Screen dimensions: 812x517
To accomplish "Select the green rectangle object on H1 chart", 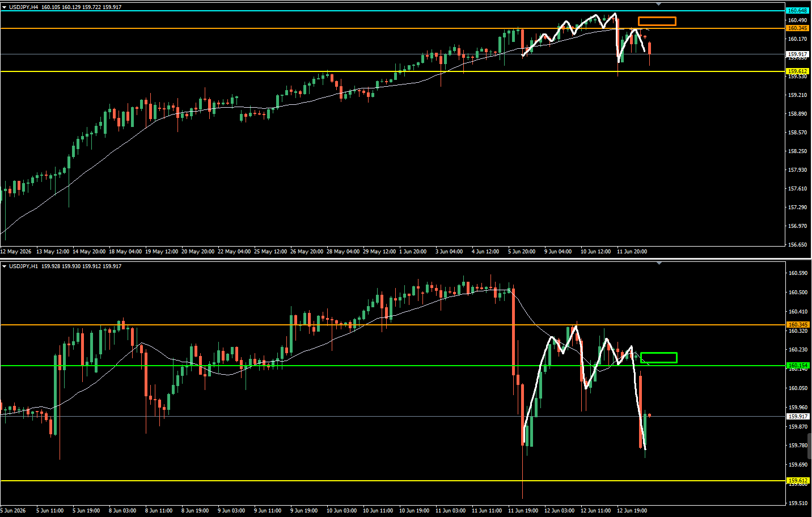I will (x=659, y=358).
